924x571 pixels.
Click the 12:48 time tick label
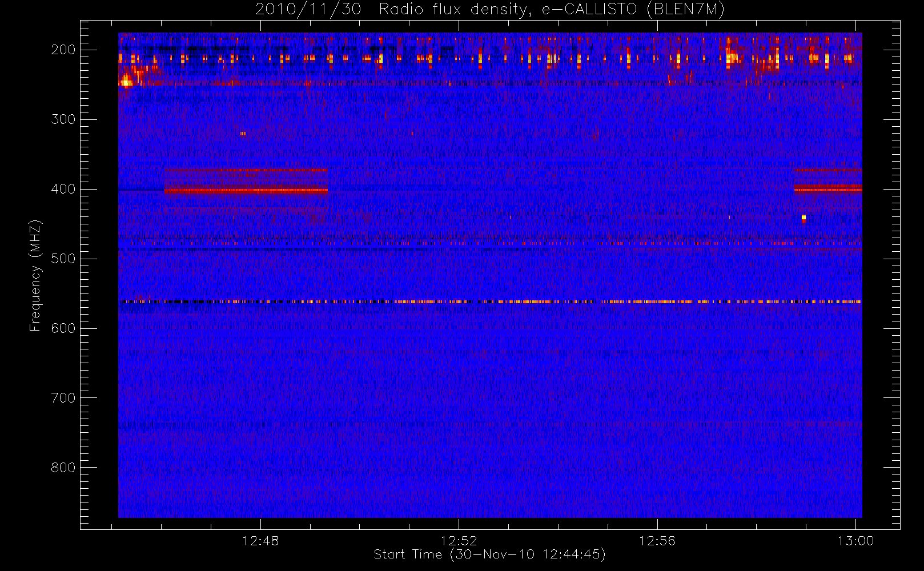[x=260, y=541]
